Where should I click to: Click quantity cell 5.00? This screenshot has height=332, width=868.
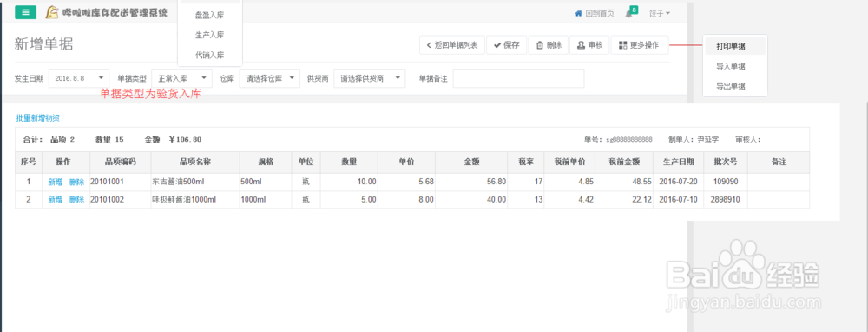pyautogui.click(x=349, y=200)
